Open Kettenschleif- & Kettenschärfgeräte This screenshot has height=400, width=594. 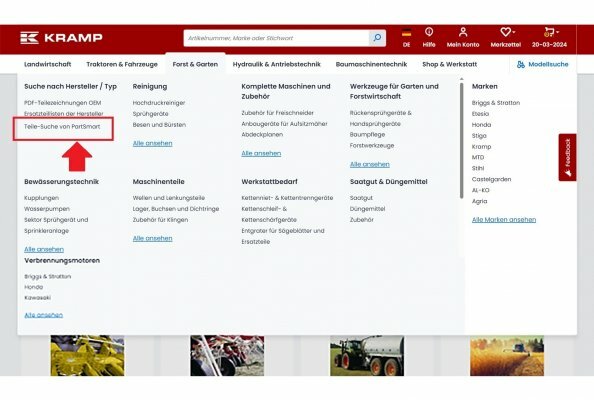tap(269, 214)
